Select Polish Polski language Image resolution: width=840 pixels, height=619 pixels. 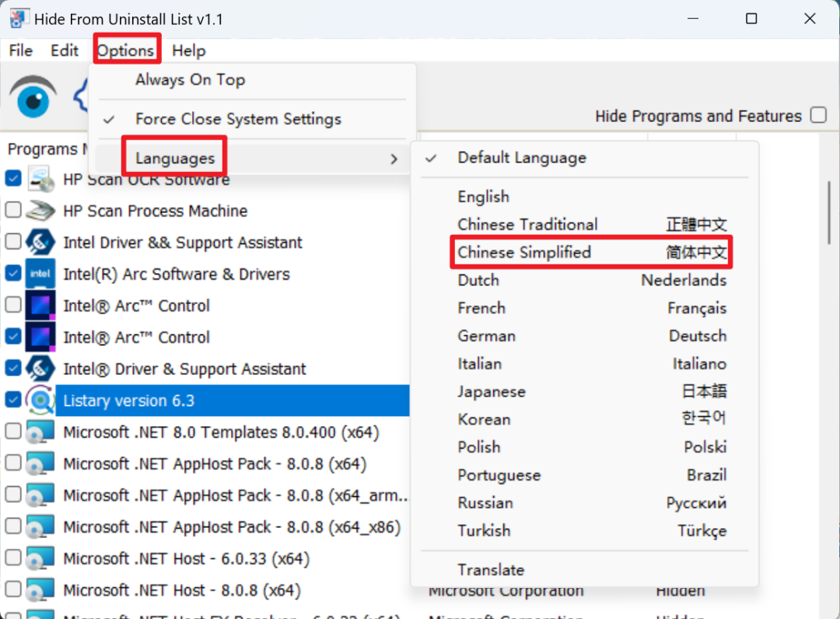[x=584, y=447]
